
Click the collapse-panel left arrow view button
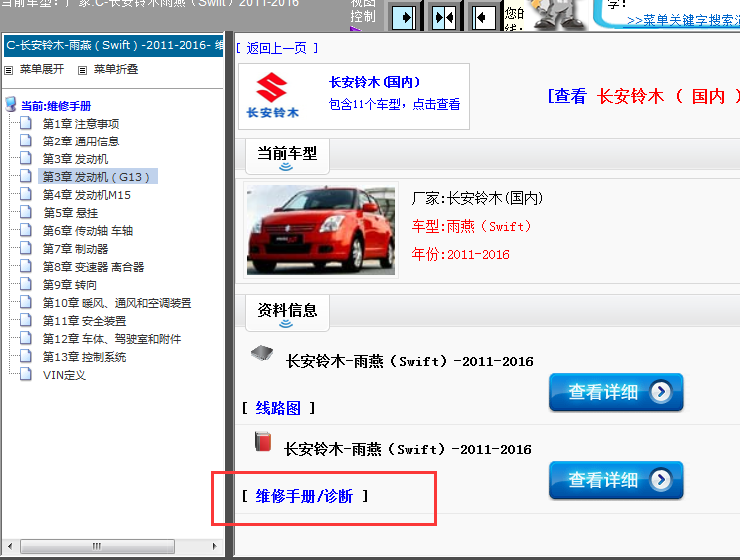[x=484, y=17]
